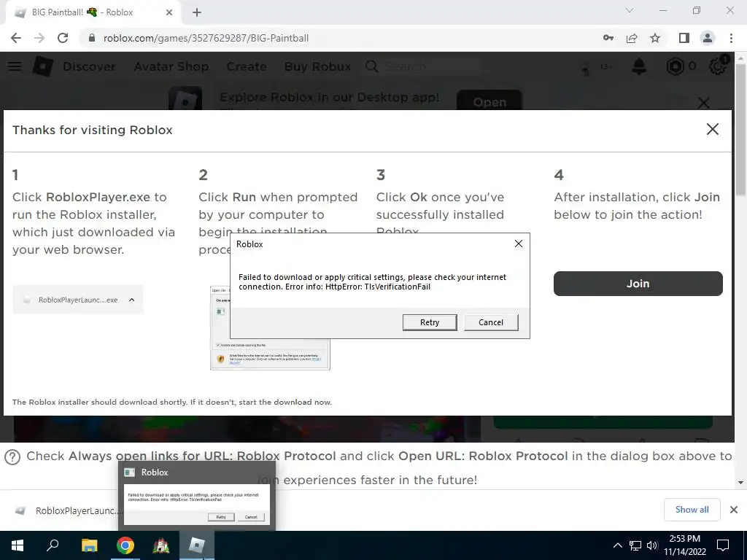Click the Chrome taskbar icon
The height and width of the screenshot is (560, 747).
[125, 545]
